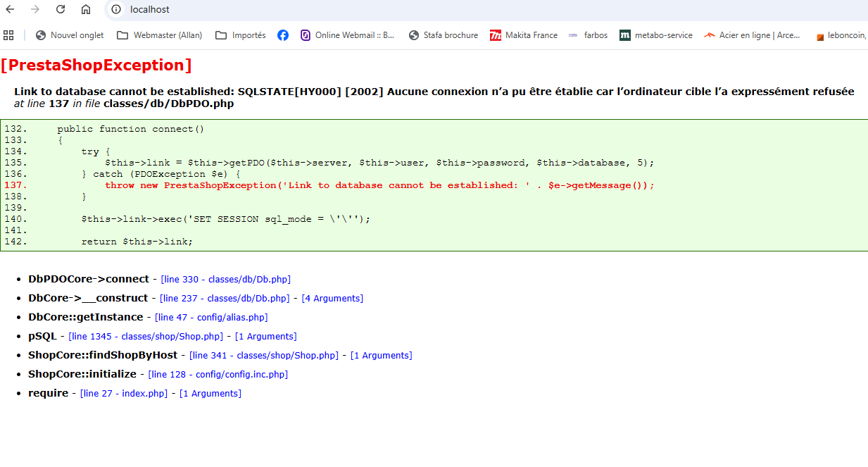868x467 pixels.
Task: Expand pSQL 1 Arguments link
Action: [x=266, y=337]
